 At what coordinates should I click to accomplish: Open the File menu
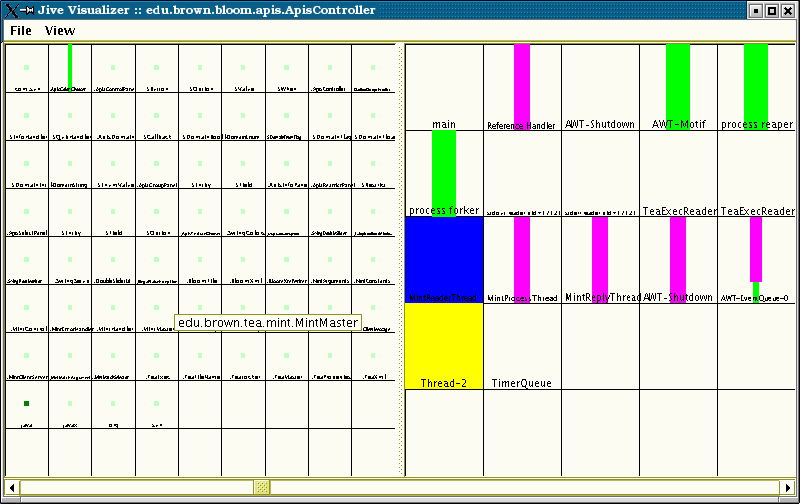click(x=20, y=31)
